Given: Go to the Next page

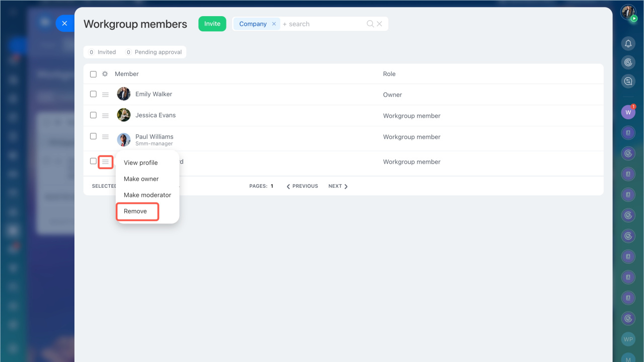Looking at the screenshot, I should pyautogui.click(x=338, y=186).
